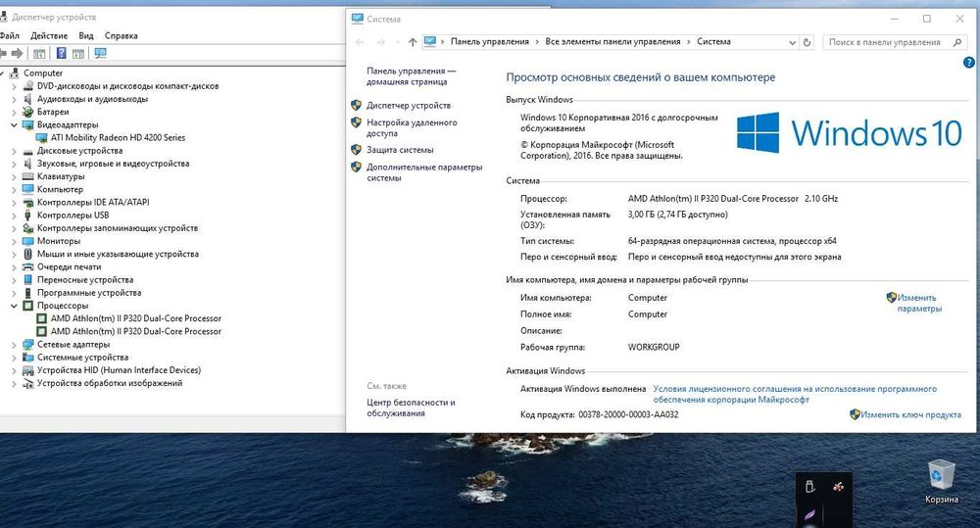980x528 pixels.
Task: Open Диспетчер устройств link in sidebar
Action: (409, 106)
